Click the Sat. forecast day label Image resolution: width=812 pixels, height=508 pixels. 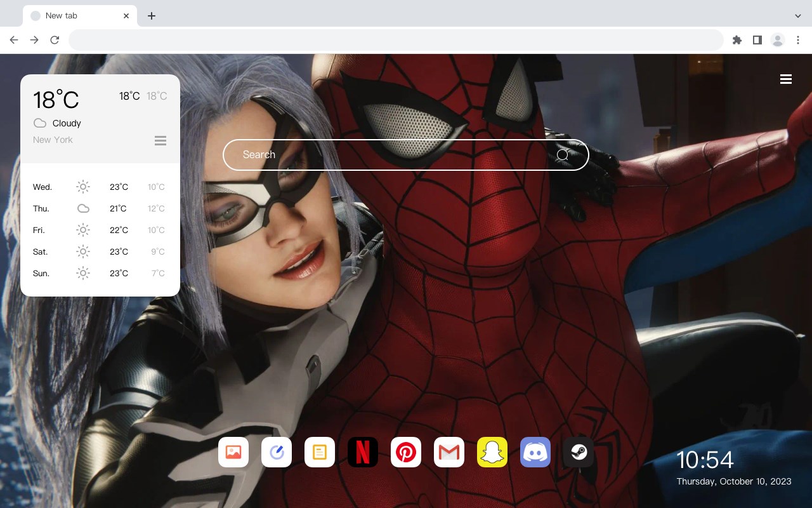point(41,251)
